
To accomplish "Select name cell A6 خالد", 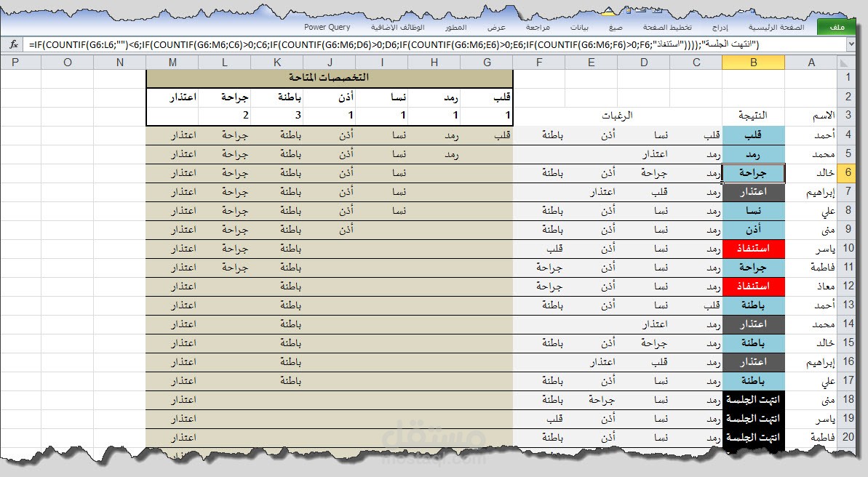I will (x=811, y=172).
